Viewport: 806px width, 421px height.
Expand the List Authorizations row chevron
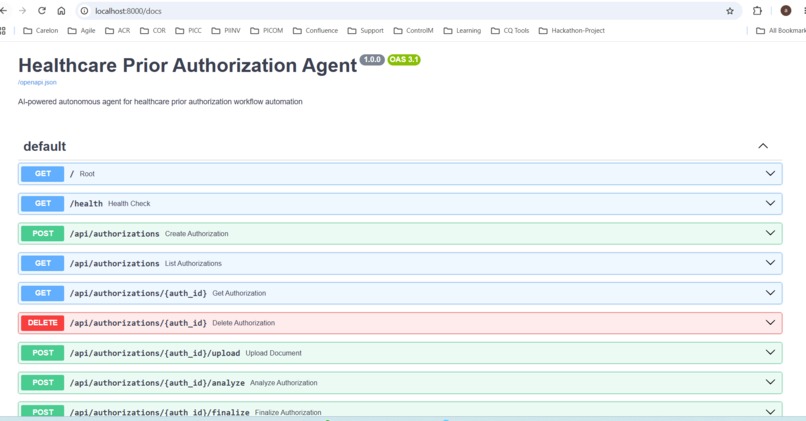pos(770,263)
